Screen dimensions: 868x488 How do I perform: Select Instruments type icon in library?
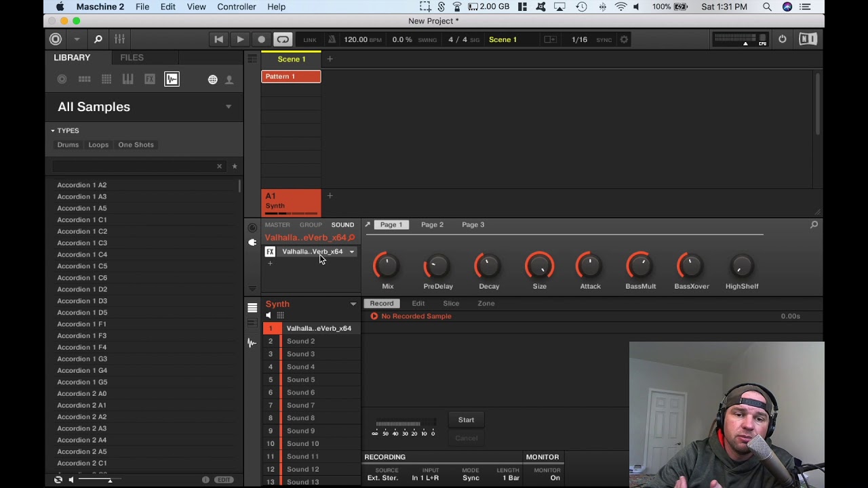[x=127, y=79]
